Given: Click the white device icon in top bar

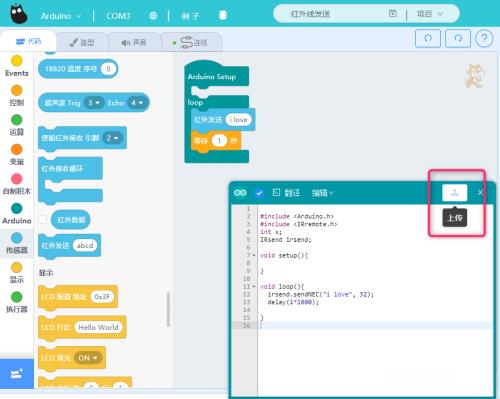Looking at the screenshot, I should pos(223,15).
